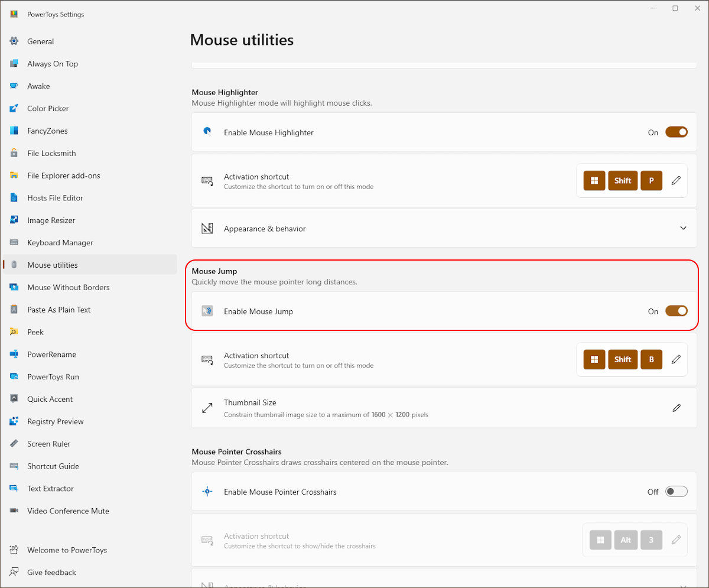Click Shift key in Mouse Jump shortcut
This screenshot has width=709, height=588.
pos(623,359)
